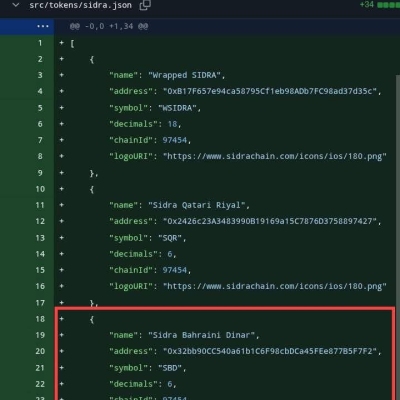Click the WSIDRA address 0xB17F657e94ca... value
The width and height of the screenshot is (400, 400).
tap(270, 91)
